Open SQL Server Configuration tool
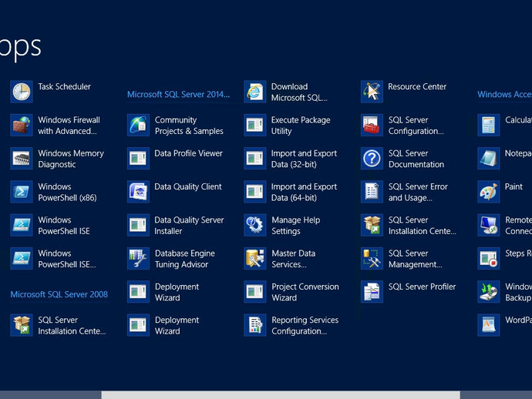This screenshot has width=532, height=399. pos(402,125)
